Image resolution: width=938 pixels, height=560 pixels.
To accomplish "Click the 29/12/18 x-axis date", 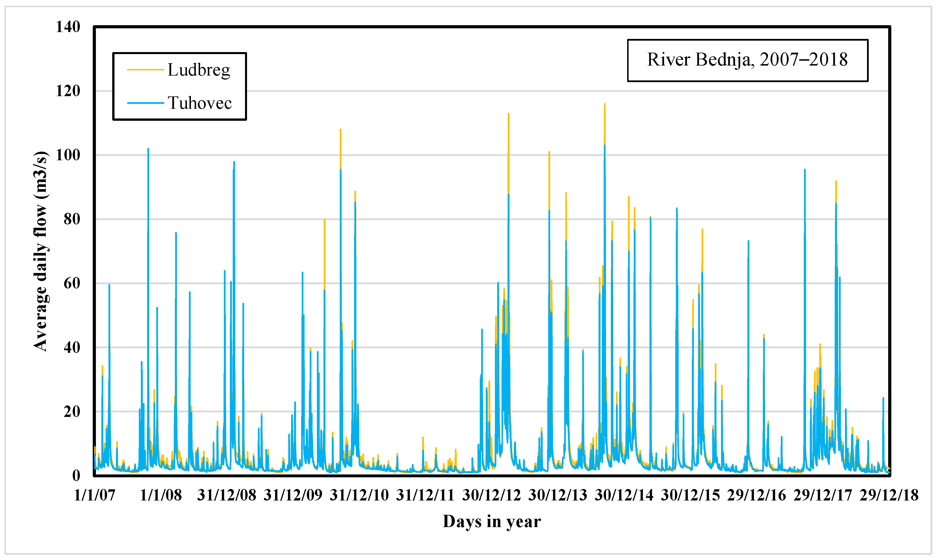I will tap(889, 495).
